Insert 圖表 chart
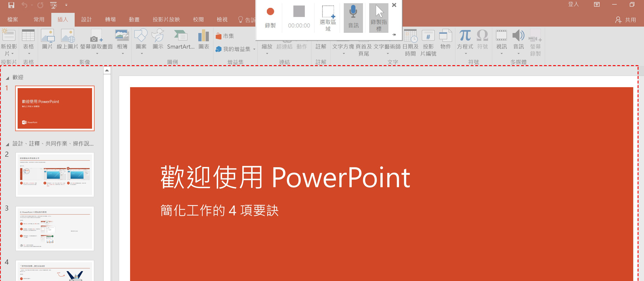Screen dimensions: 644x281 pyautogui.click(x=204, y=39)
